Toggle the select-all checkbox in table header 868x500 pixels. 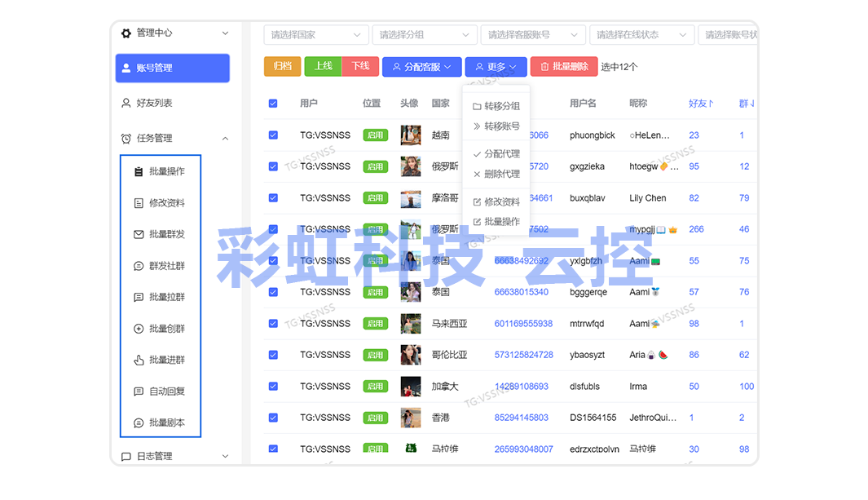tap(273, 104)
